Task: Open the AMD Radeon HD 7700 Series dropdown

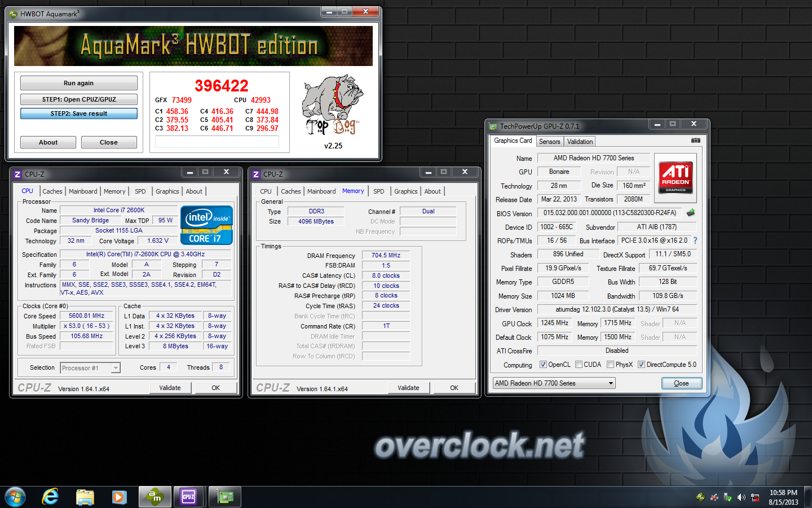Action: point(554,383)
